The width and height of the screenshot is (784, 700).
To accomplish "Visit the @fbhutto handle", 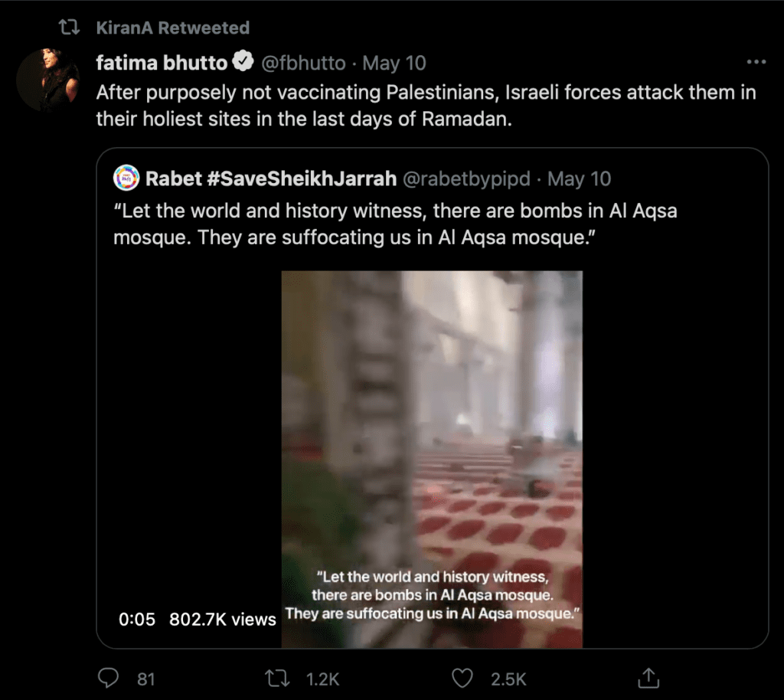I will point(303,64).
